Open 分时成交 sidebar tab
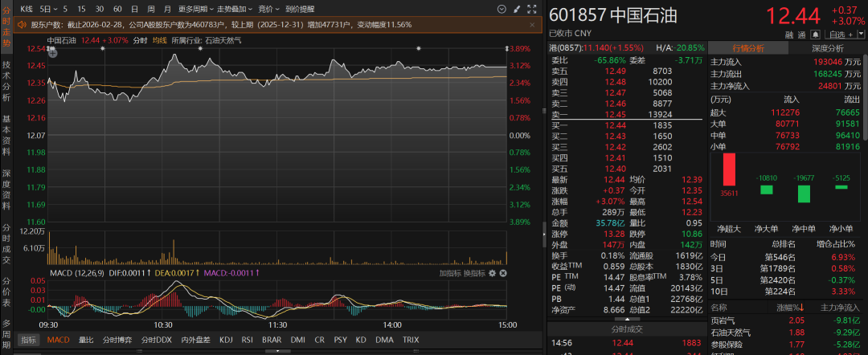This screenshot has height=355, width=868. pyautogui.click(x=6, y=244)
